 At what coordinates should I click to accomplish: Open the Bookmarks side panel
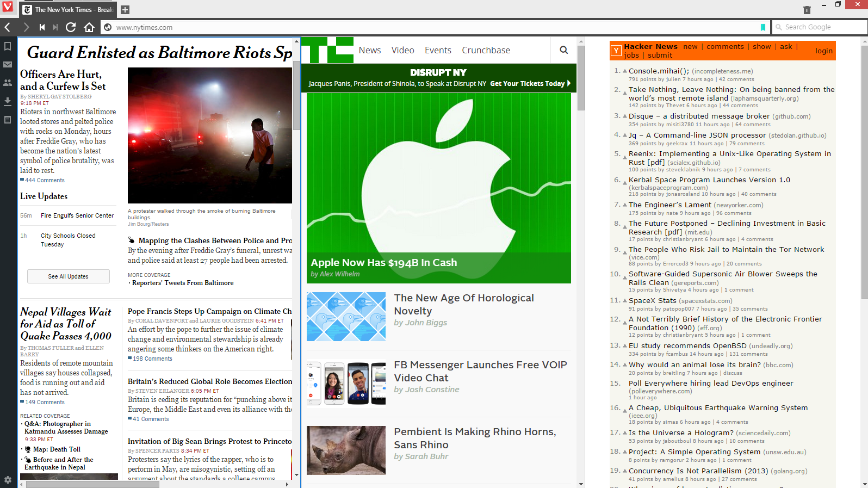8,46
